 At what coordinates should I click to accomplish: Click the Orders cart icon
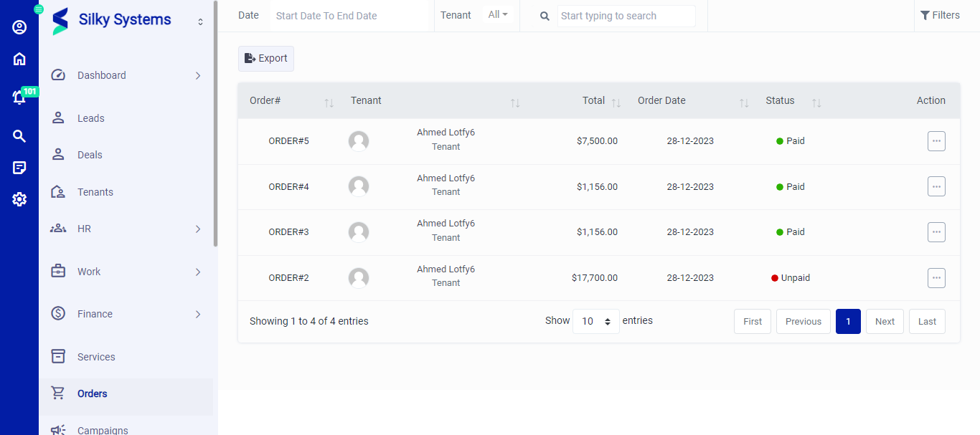point(58,393)
